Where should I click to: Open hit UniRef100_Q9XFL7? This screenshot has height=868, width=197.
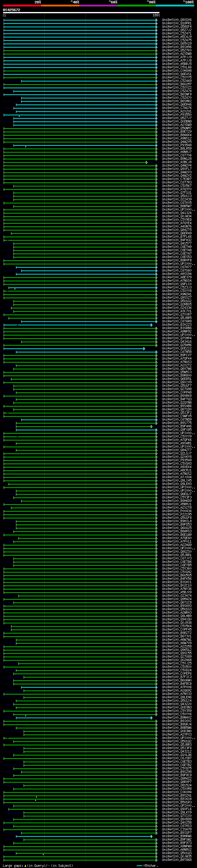pos(177,169)
